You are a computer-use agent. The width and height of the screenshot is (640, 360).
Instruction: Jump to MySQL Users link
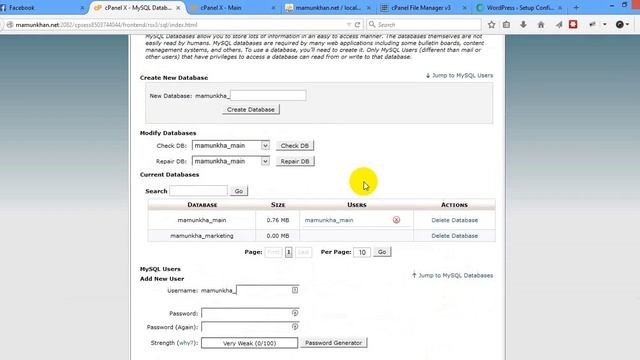point(459,76)
